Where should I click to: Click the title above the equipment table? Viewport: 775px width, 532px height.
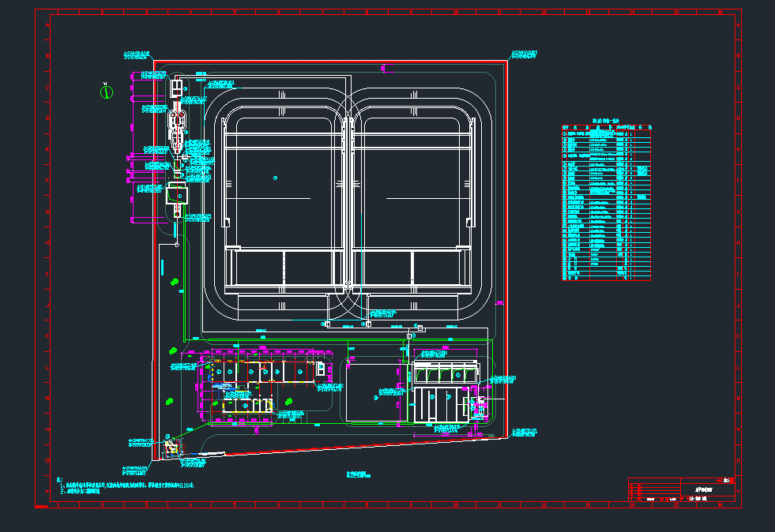[605, 121]
